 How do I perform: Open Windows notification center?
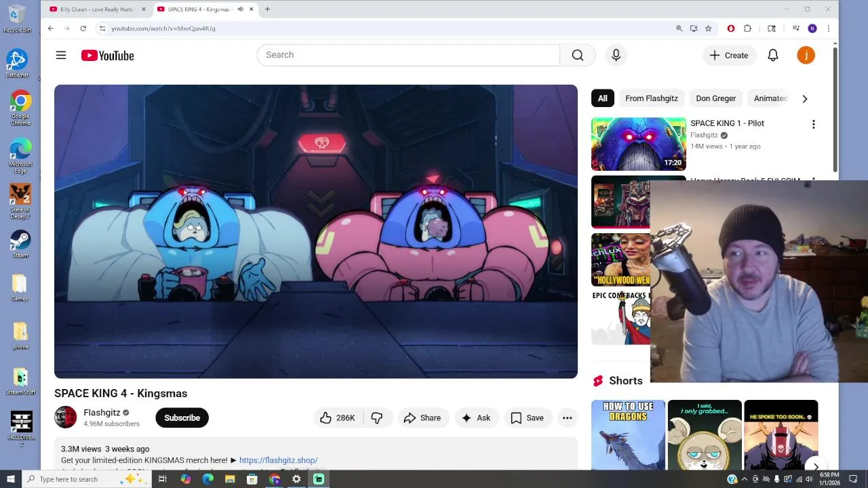pyautogui.click(x=853, y=479)
